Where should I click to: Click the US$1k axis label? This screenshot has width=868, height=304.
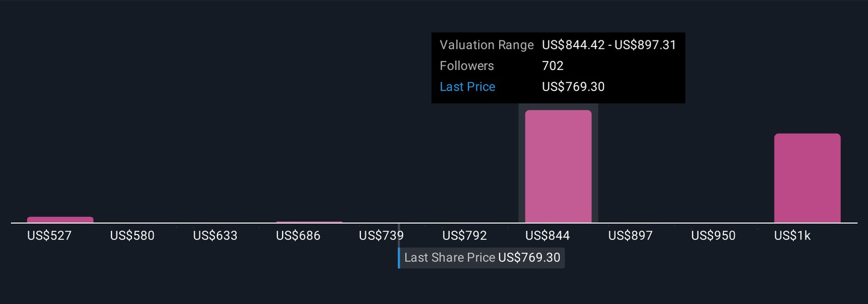pyautogui.click(x=789, y=236)
